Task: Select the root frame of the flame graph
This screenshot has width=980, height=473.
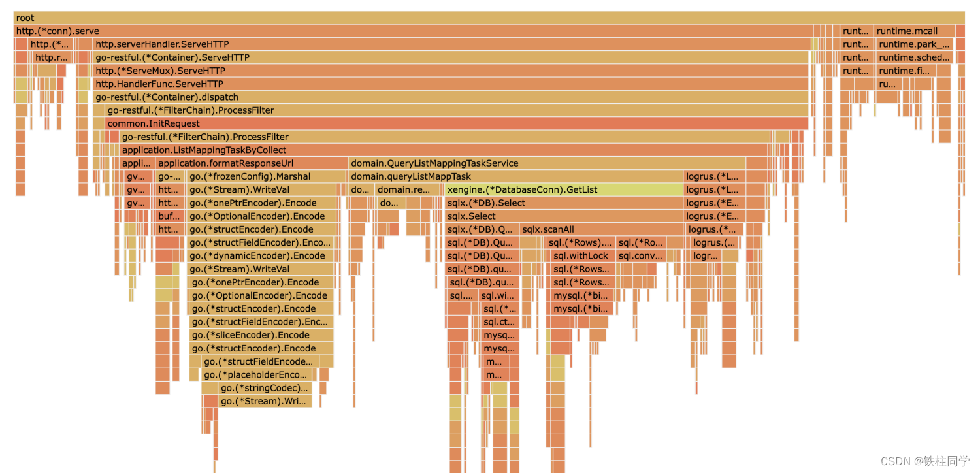Action: pos(489,18)
